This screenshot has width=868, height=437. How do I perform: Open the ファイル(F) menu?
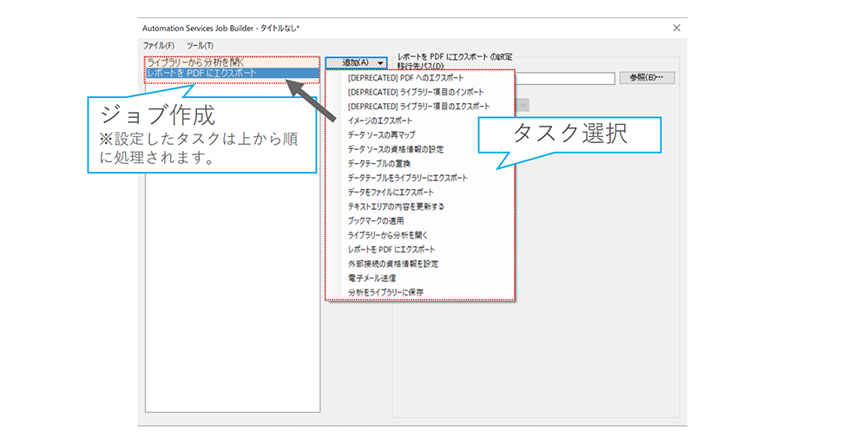coord(158,45)
